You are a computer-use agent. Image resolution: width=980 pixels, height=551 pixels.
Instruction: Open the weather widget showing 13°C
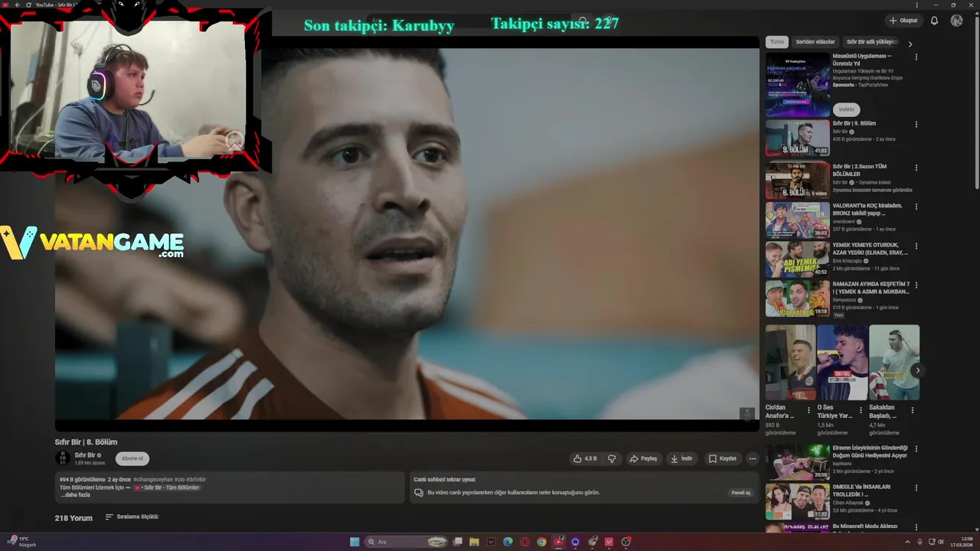tap(21, 542)
